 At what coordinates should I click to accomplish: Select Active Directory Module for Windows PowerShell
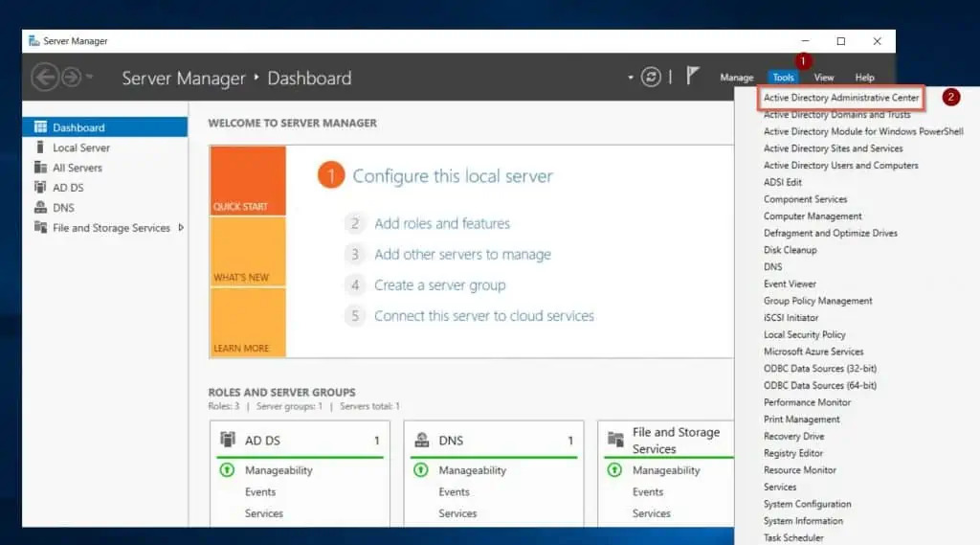[863, 131]
